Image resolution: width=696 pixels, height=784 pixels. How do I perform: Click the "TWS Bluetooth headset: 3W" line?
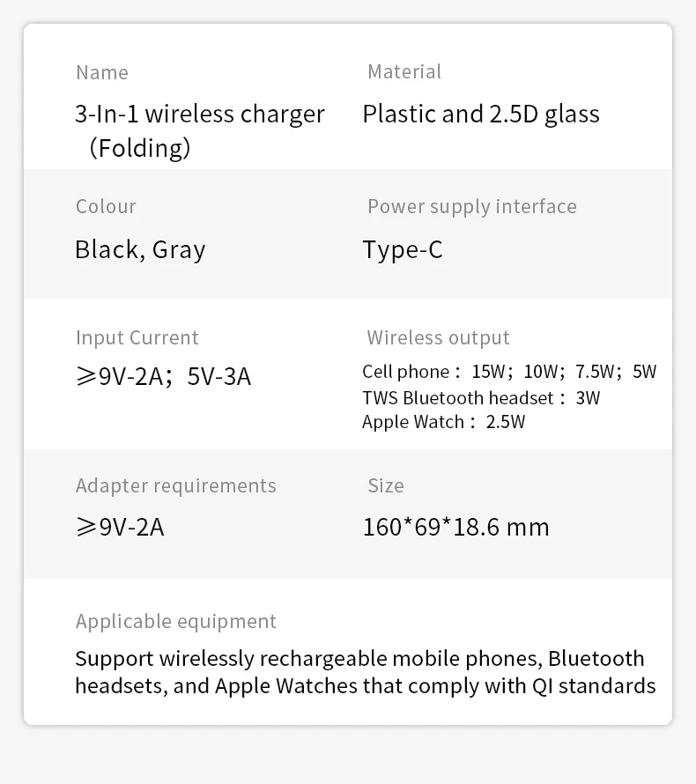pyautogui.click(x=480, y=397)
